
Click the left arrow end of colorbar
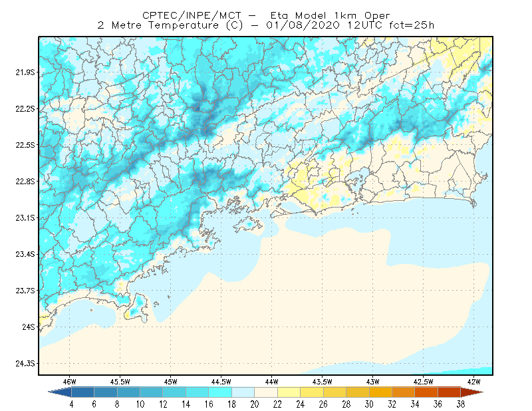coord(60,392)
